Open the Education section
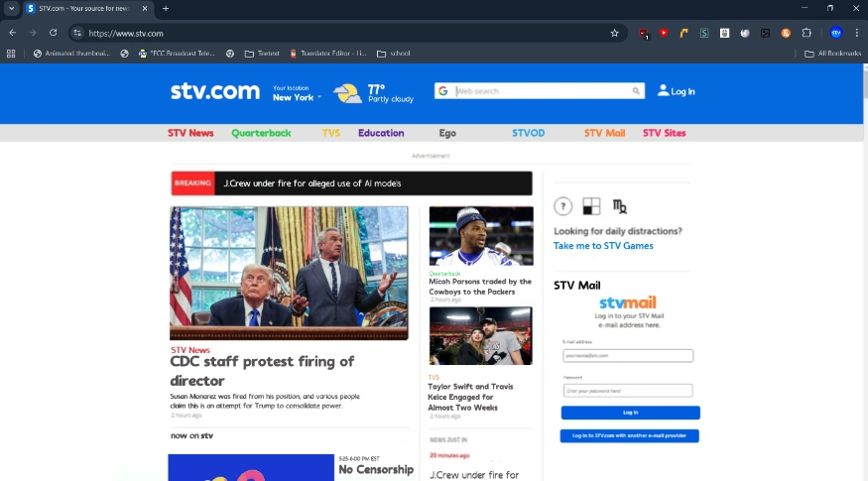Image resolution: width=868 pixels, height=481 pixels. [381, 133]
